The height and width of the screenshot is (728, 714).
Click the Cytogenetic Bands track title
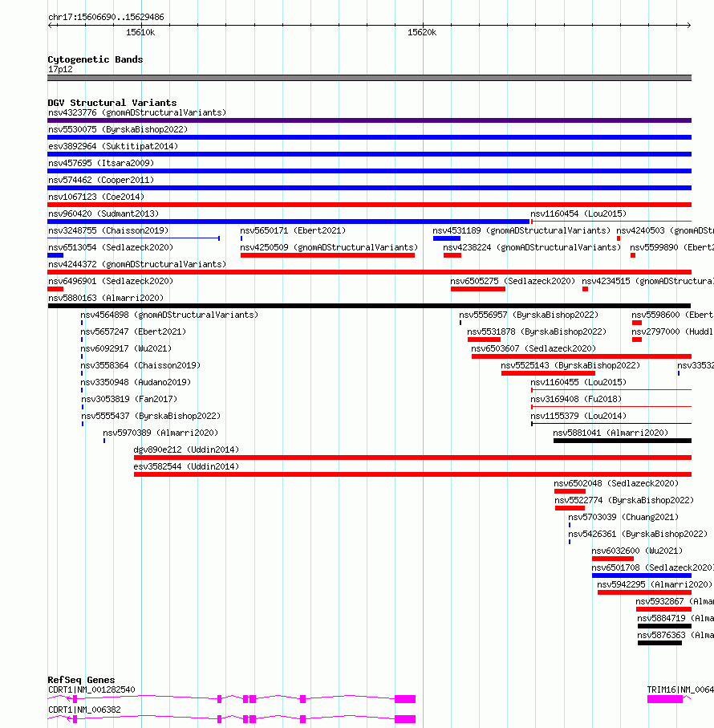pyautogui.click(x=95, y=59)
